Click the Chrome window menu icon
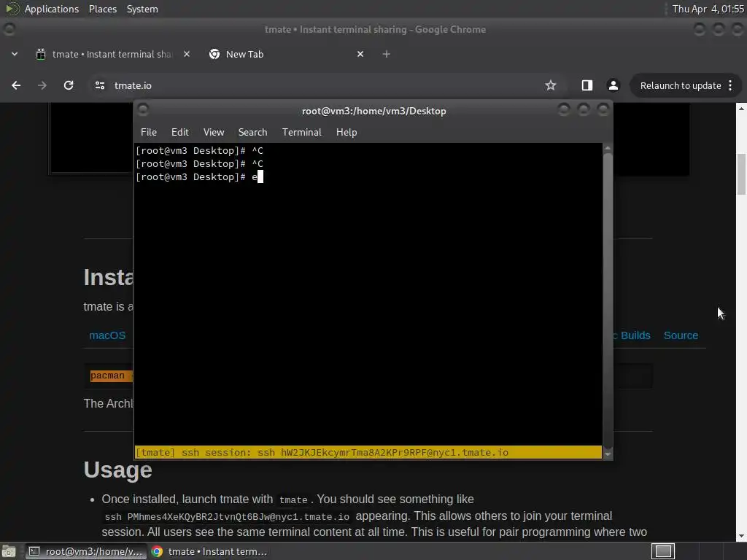The height and width of the screenshot is (560, 747). 9,29
